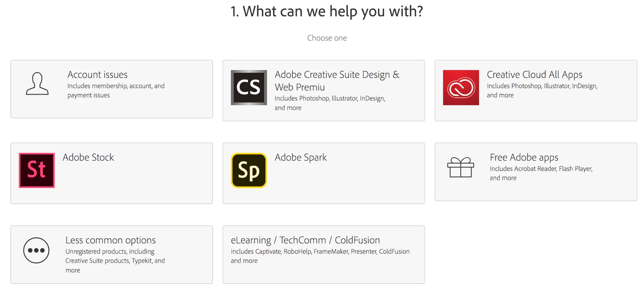The height and width of the screenshot is (297, 644).
Task: Select the Free Adobe apps title
Action: pyautogui.click(x=524, y=157)
